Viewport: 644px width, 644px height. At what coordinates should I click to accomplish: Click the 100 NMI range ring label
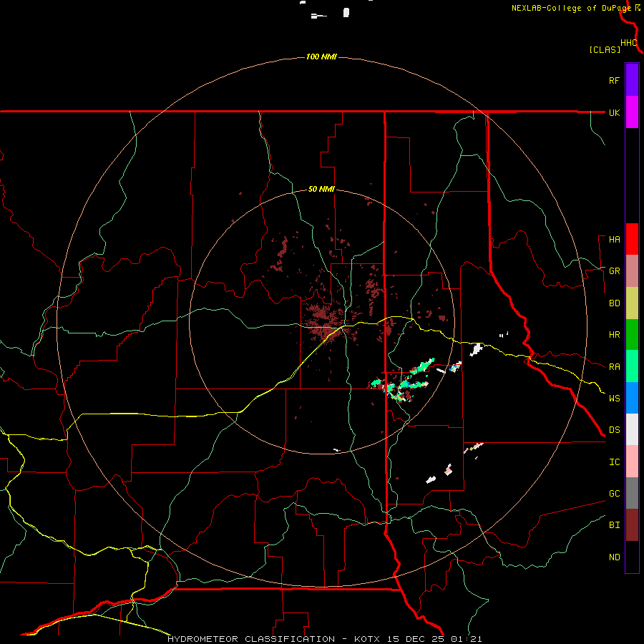point(321,57)
